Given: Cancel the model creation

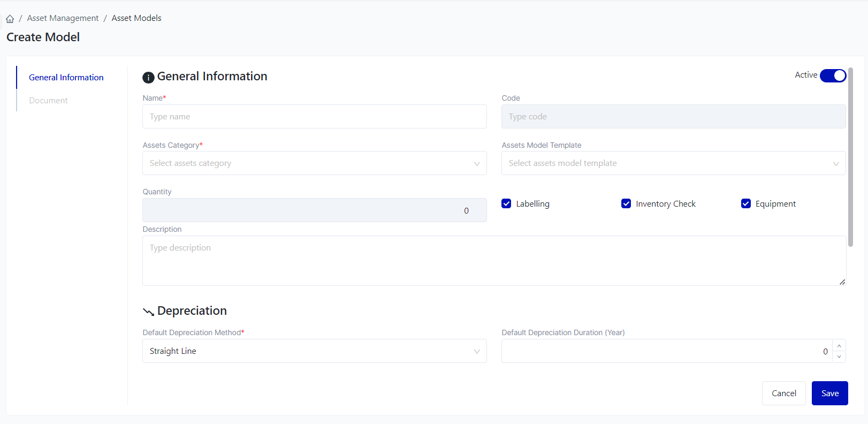Looking at the screenshot, I should (783, 393).
